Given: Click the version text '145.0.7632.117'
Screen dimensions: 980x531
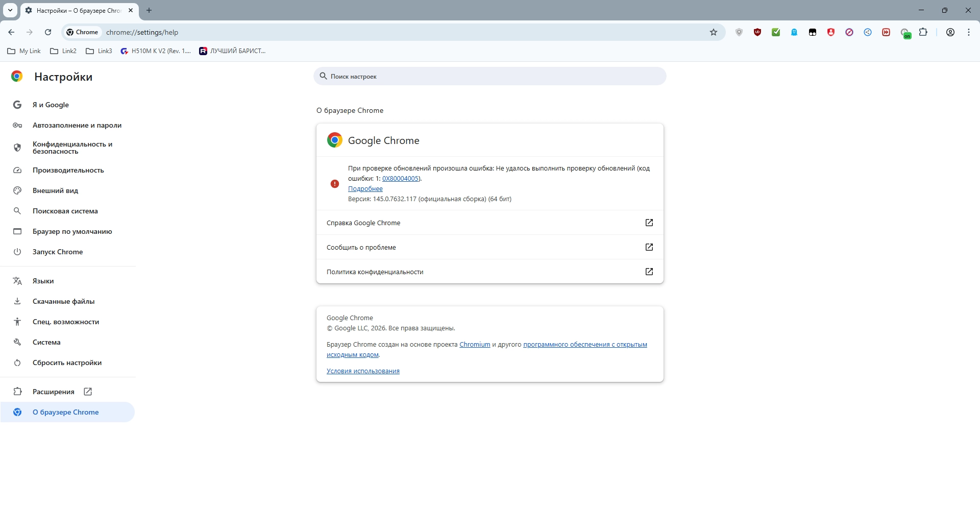Looking at the screenshot, I should (395, 199).
